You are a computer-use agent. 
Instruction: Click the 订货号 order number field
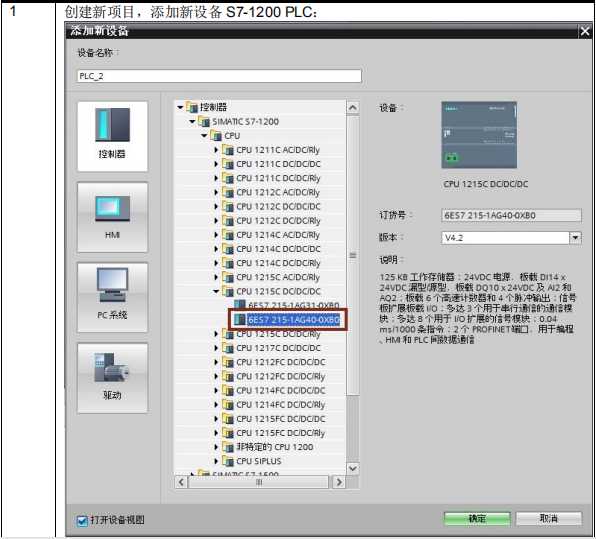click(x=511, y=216)
